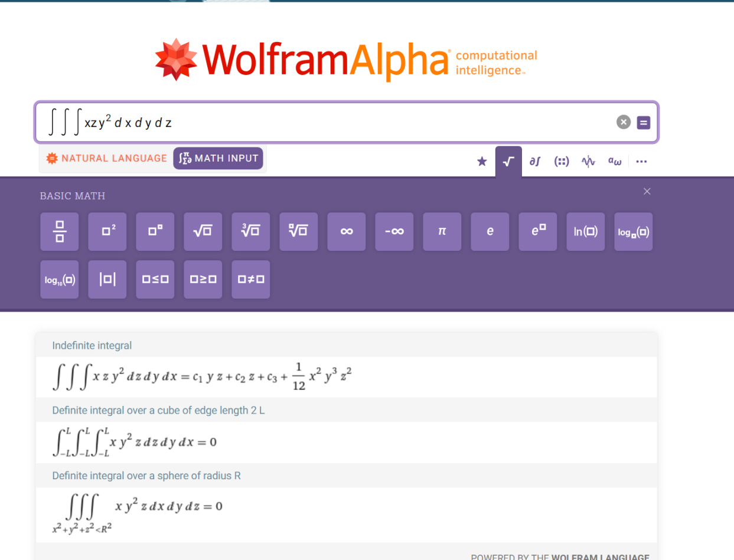This screenshot has height=560, width=734.
Task: Open the trigonometry wave functions tab
Action: 588,161
